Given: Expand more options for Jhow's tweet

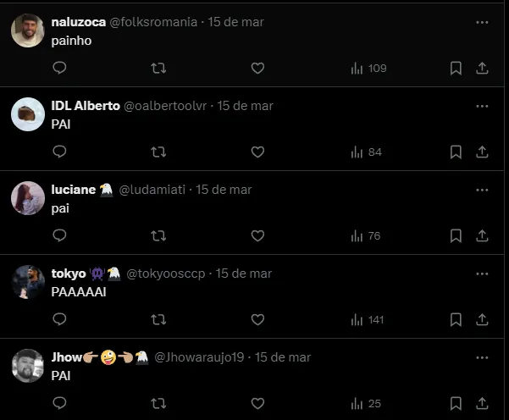Looking at the screenshot, I should (x=482, y=357).
